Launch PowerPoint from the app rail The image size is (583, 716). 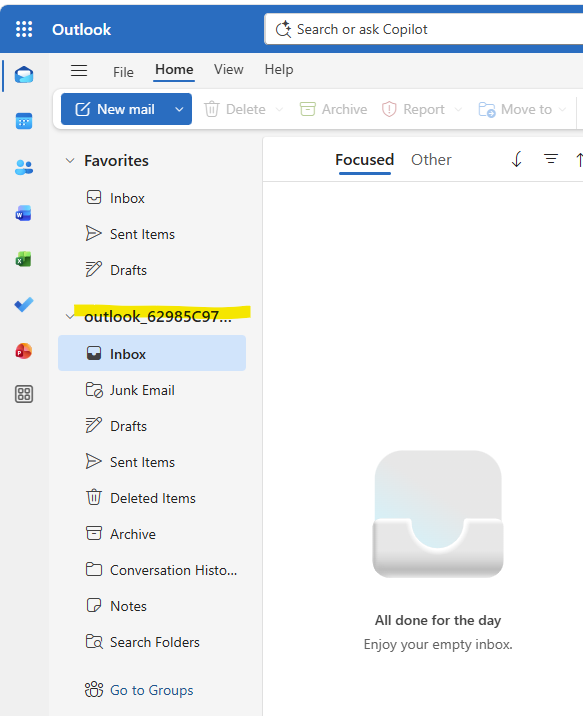tap(24, 351)
